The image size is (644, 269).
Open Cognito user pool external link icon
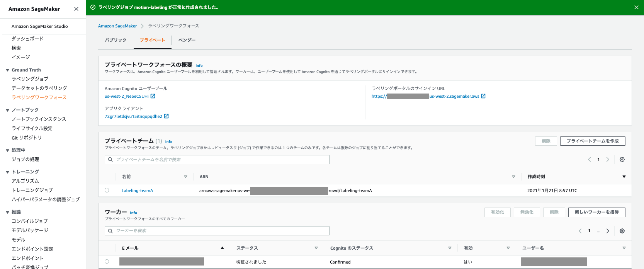coord(153,96)
